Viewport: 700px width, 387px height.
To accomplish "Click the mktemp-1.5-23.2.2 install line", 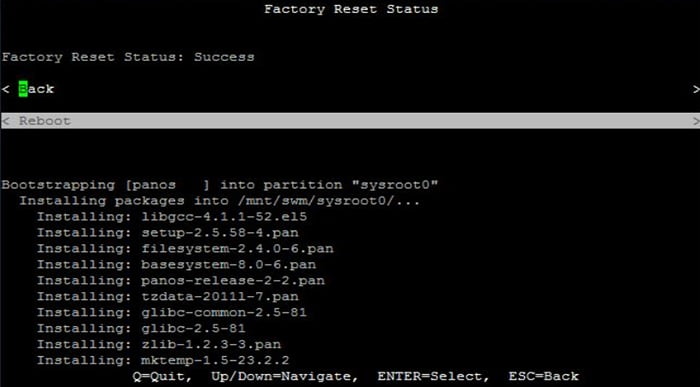I will tap(163, 360).
